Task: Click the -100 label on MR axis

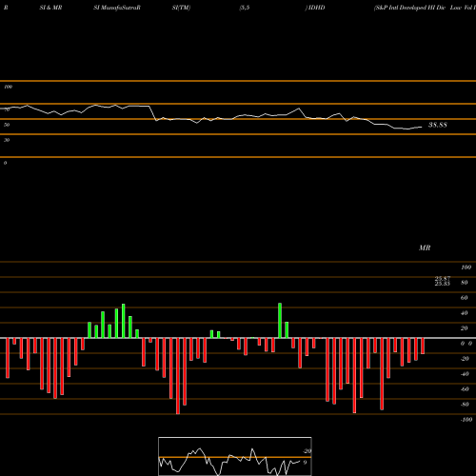Action: click(x=466, y=420)
